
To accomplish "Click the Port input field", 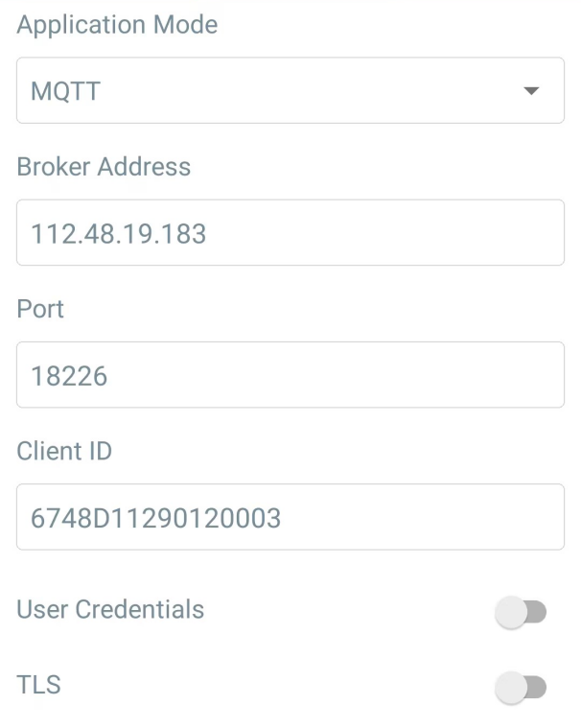I will 290,374.
